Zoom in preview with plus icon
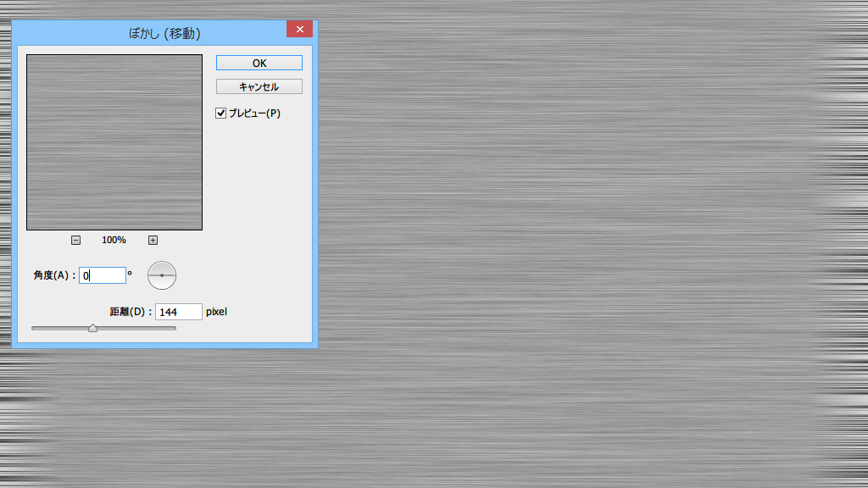The image size is (868, 488). point(153,240)
